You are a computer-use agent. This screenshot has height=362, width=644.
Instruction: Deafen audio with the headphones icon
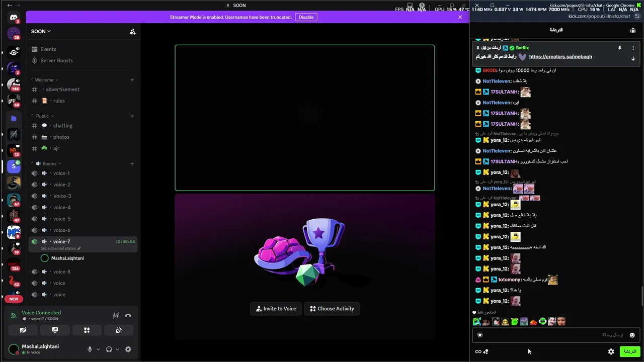click(109, 349)
